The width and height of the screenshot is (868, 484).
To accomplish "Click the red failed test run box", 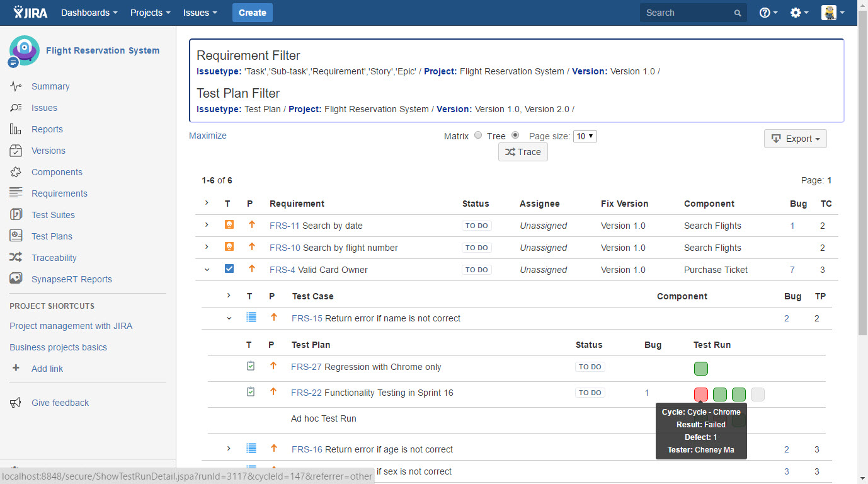I will 700,395.
